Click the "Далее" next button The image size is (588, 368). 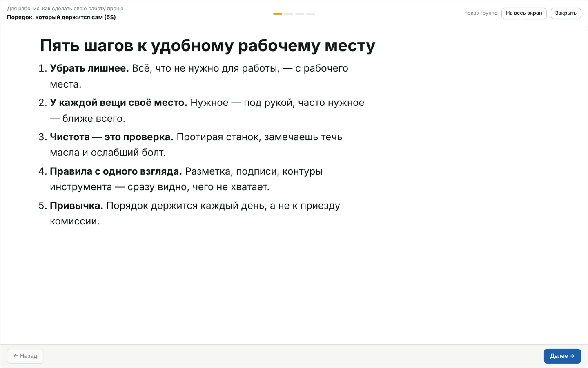pos(562,356)
